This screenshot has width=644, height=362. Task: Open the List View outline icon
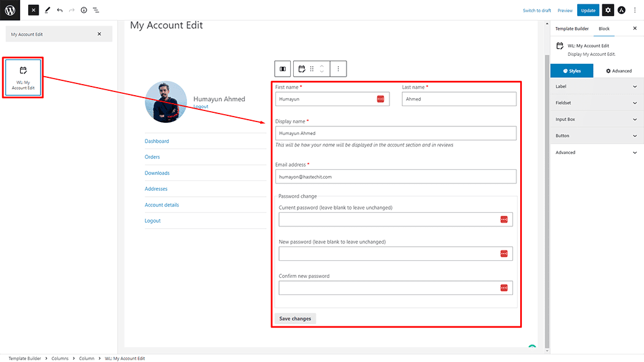coord(96,10)
